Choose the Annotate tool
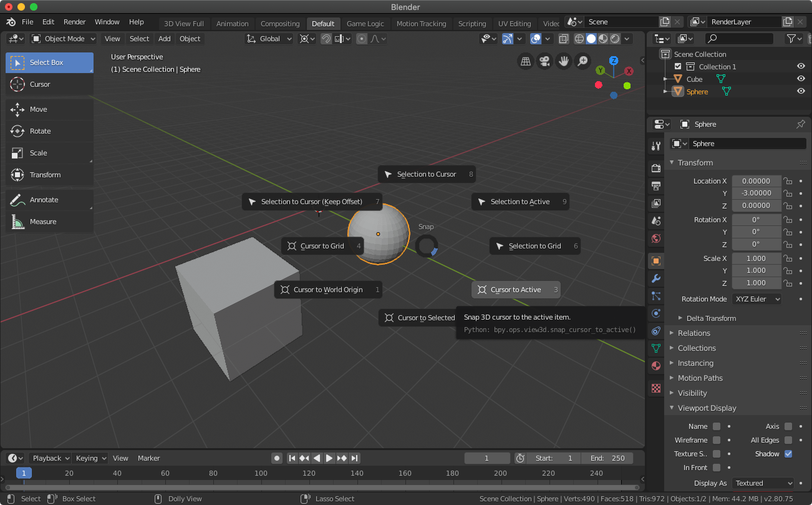This screenshot has width=812, height=505. tap(44, 200)
